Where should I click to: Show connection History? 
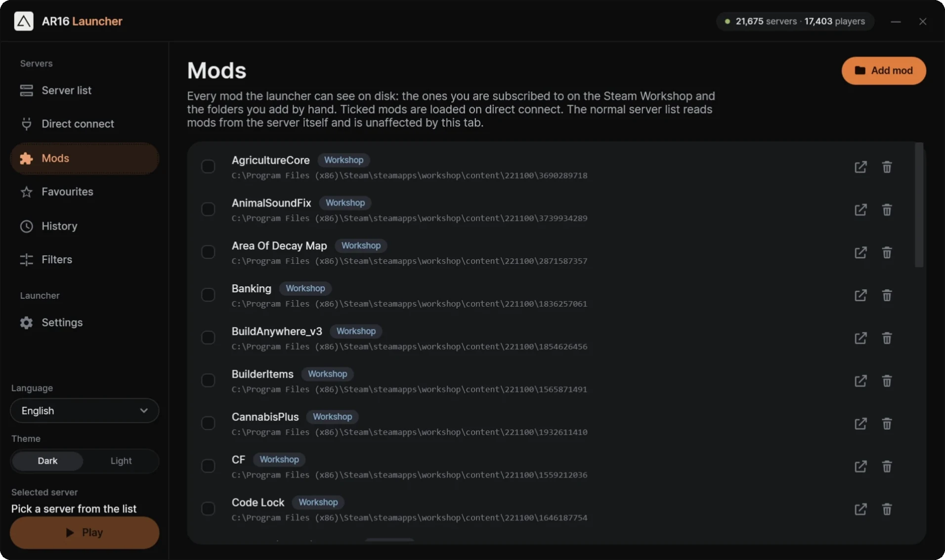85,226
